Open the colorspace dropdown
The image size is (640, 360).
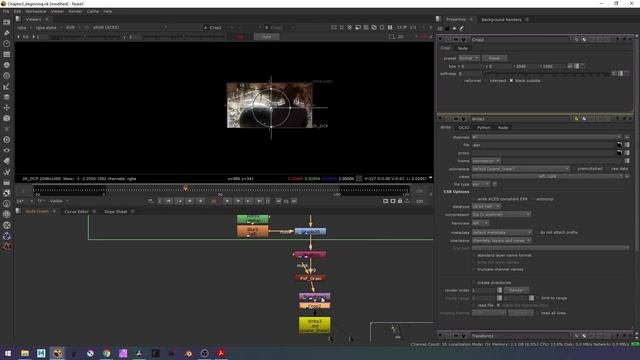(x=520, y=169)
